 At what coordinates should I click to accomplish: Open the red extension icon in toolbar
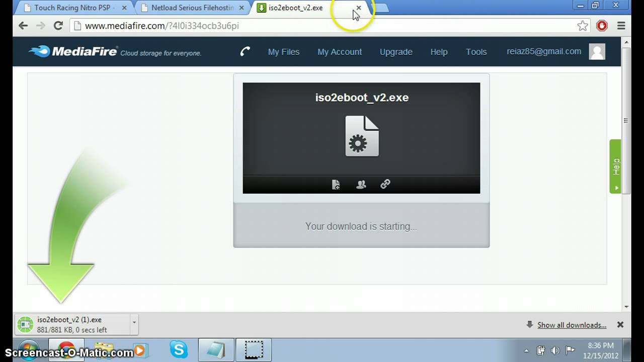pos(602,26)
